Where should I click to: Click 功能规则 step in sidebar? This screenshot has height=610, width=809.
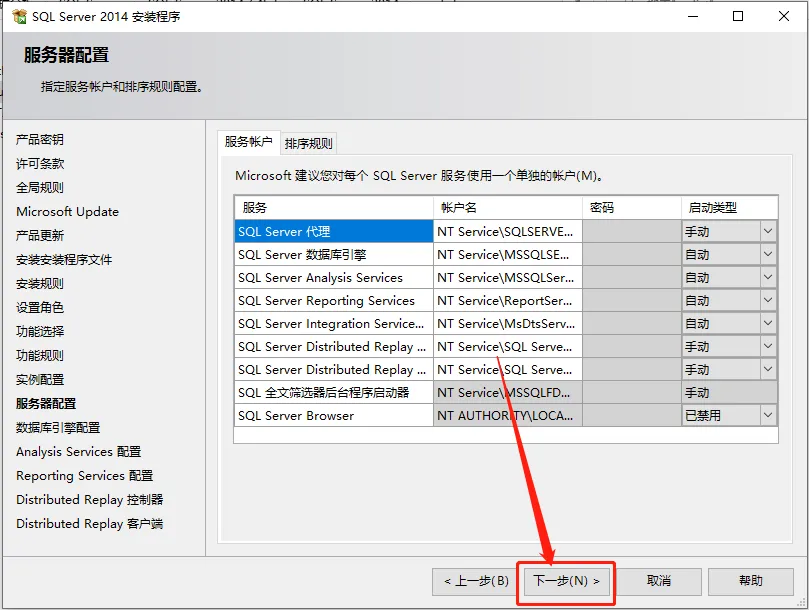tap(40, 356)
